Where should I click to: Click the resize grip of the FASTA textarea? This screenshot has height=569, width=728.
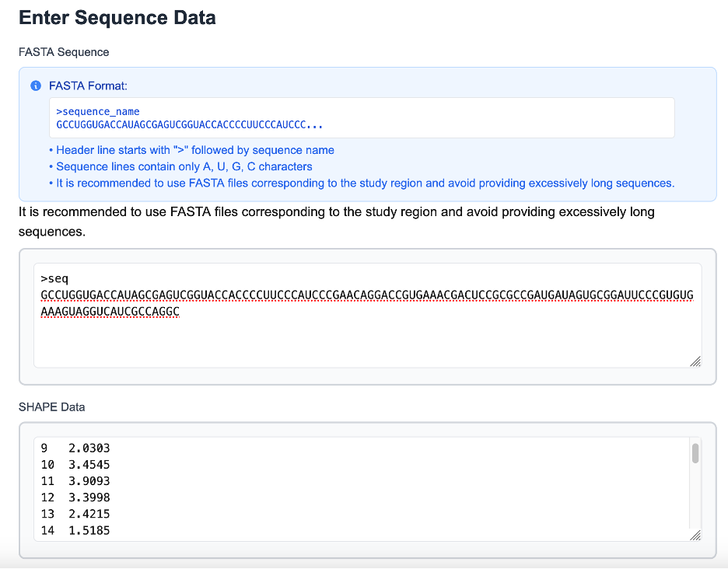tap(696, 362)
